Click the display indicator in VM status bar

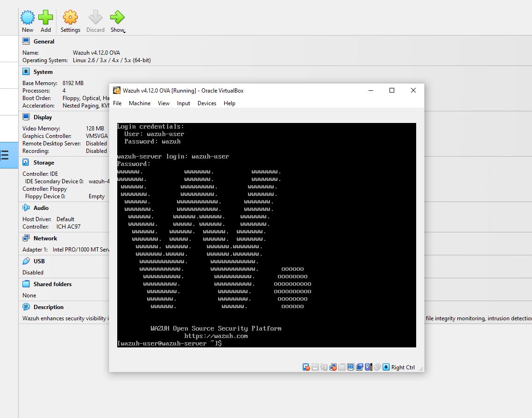coord(351,367)
